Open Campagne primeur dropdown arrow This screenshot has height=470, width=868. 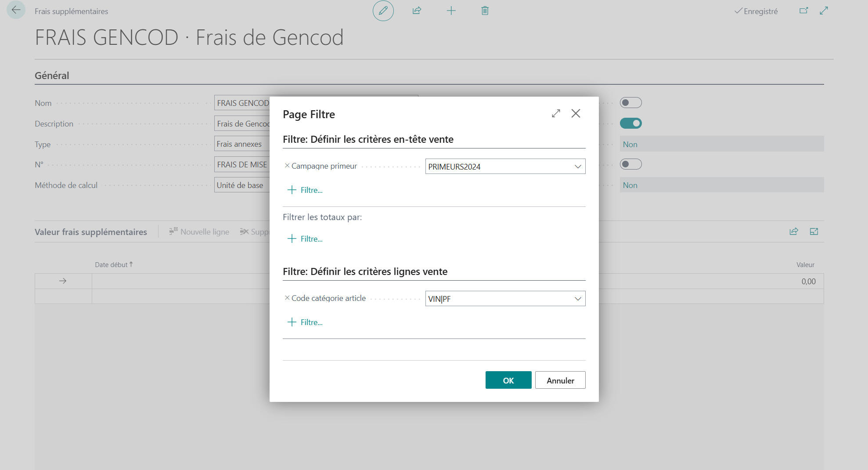coord(578,166)
